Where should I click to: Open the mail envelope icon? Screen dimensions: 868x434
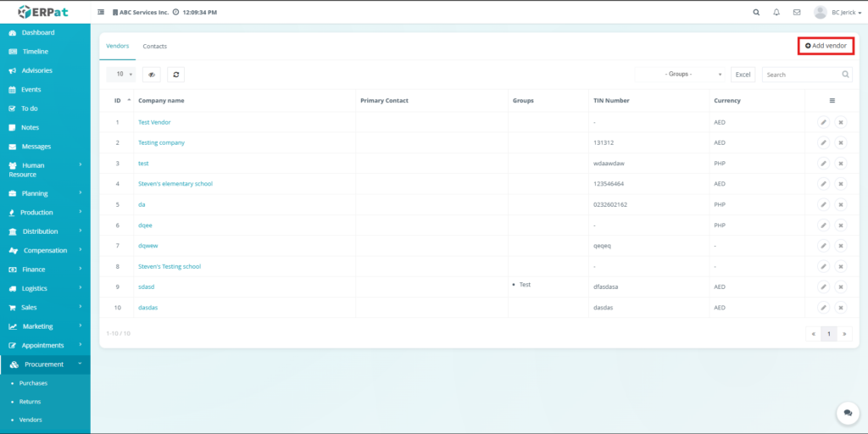pyautogui.click(x=797, y=12)
